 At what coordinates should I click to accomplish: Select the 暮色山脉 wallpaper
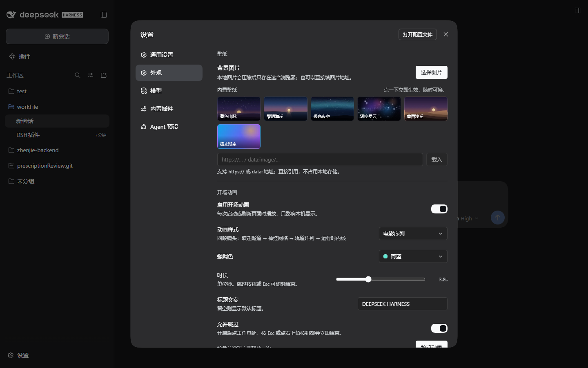(239, 109)
